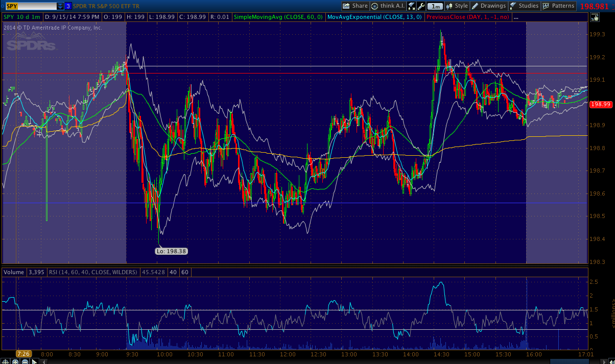615x364 pixels.
Task: Click the zoom in magnifier icon
Action: 15,361
